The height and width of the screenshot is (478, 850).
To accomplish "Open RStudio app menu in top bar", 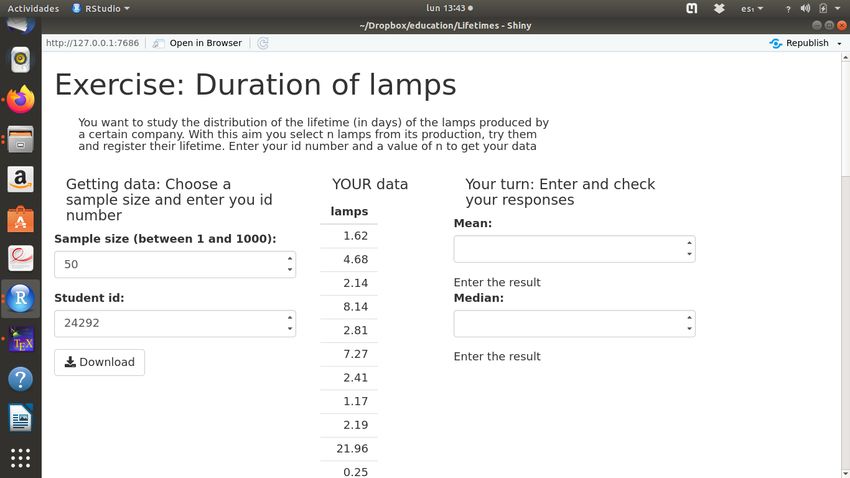I will 101,8.
